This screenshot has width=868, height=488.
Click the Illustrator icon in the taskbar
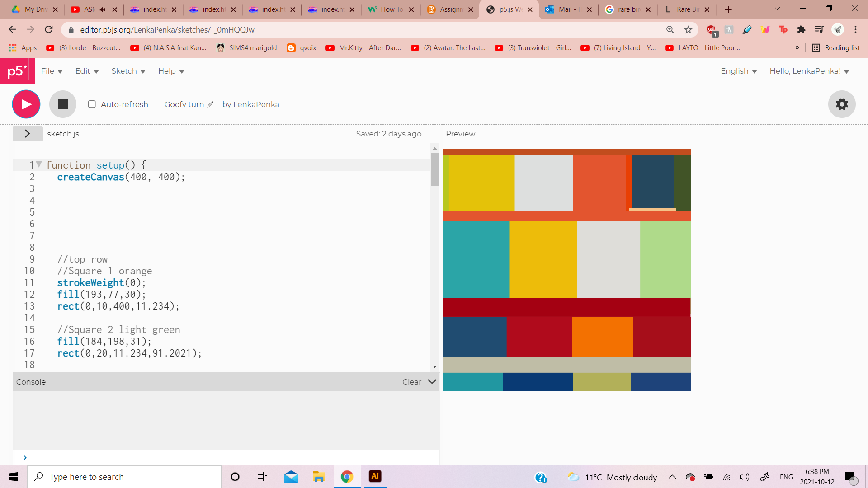point(375,476)
